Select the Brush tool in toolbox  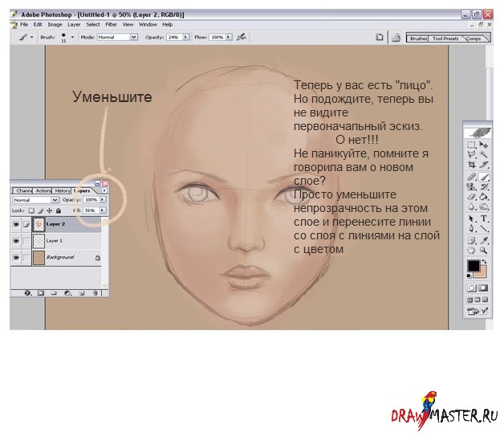coord(484,177)
